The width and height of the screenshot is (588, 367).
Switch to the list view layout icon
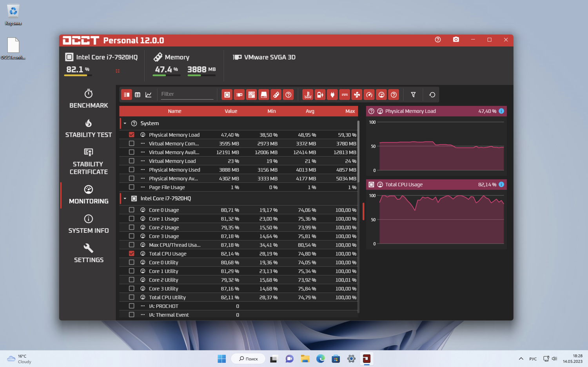point(126,94)
